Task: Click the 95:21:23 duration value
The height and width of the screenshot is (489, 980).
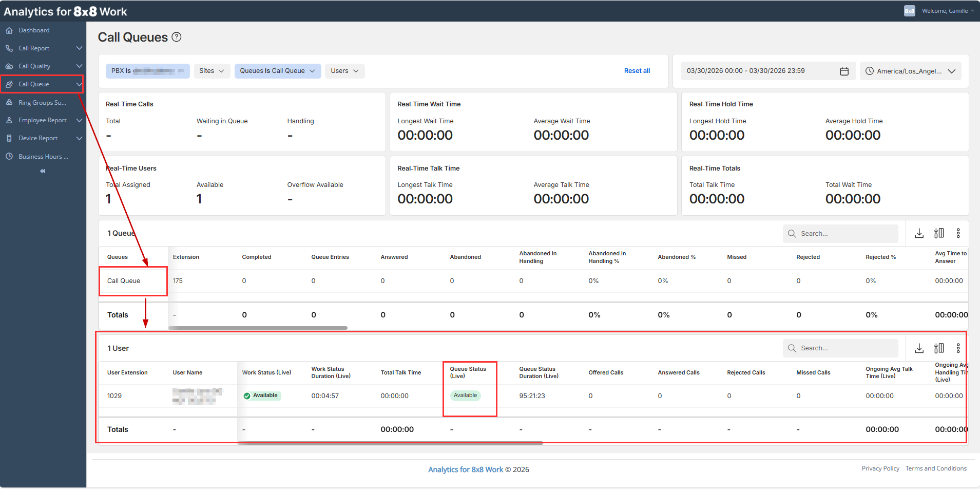Action: click(x=532, y=396)
